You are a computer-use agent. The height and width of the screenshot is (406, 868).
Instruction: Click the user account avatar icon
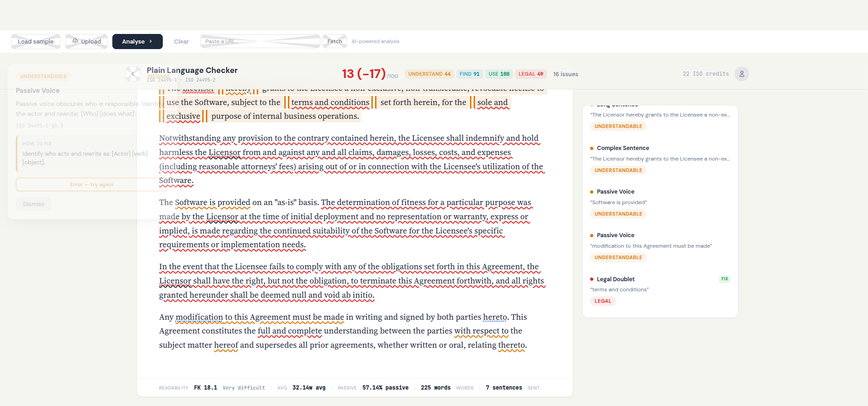[x=741, y=74]
